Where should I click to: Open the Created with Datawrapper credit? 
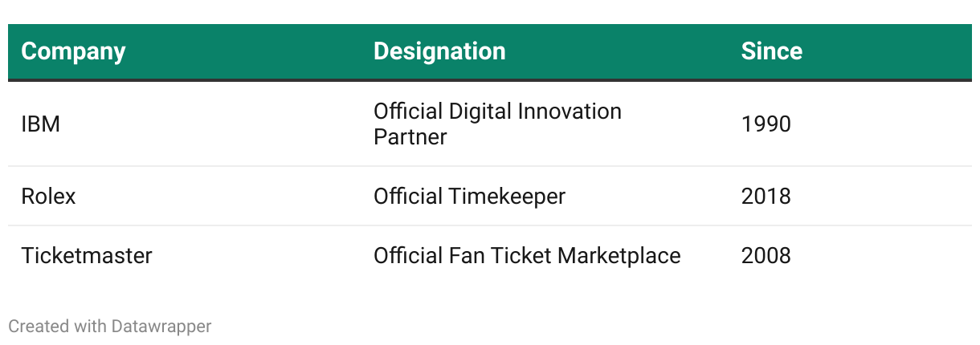pos(109,327)
